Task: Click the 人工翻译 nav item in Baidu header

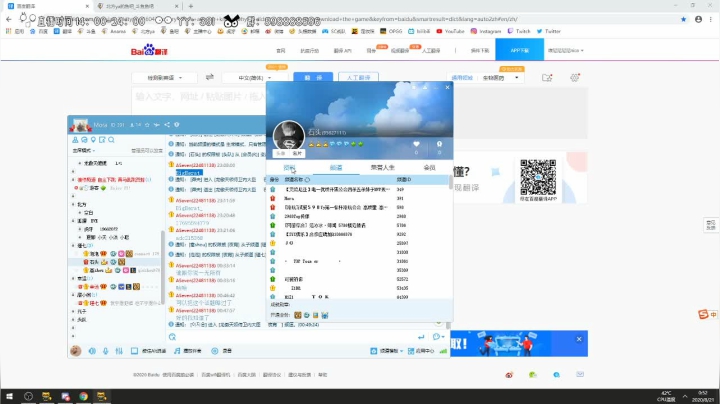Action: pos(431,50)
